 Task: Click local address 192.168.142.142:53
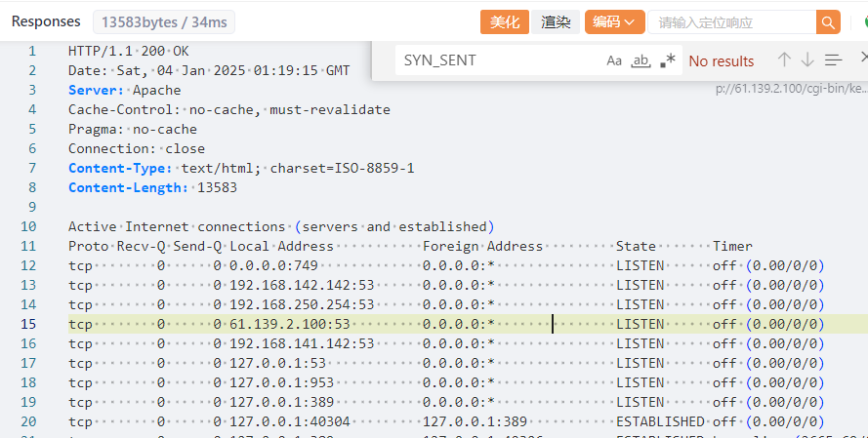coord(302,286)
